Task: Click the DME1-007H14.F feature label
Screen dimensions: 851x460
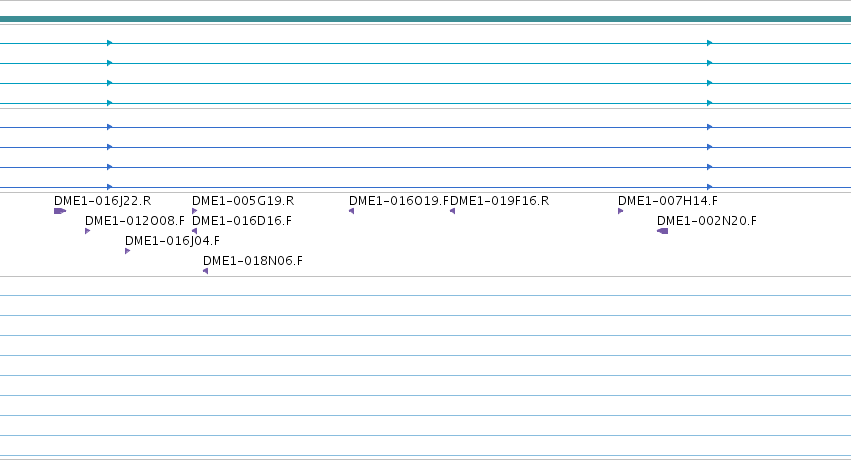Action: (668, 201)
